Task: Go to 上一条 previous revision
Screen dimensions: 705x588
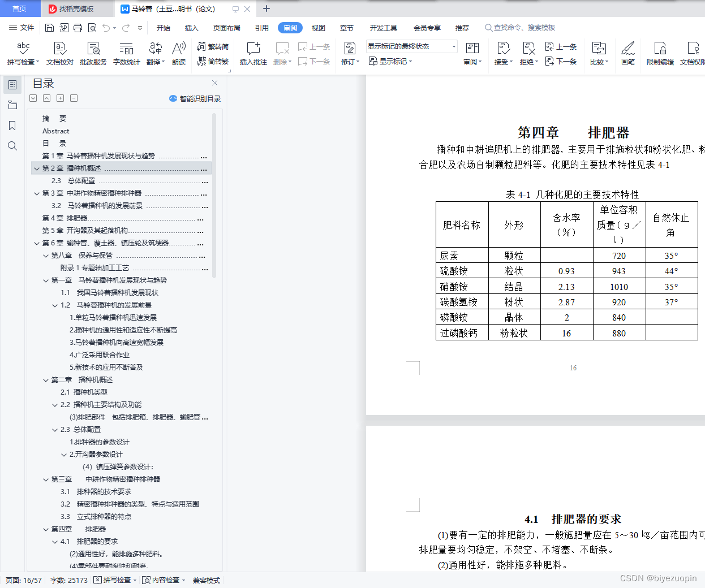Action: pyautogui.click(x=561, y=46)
